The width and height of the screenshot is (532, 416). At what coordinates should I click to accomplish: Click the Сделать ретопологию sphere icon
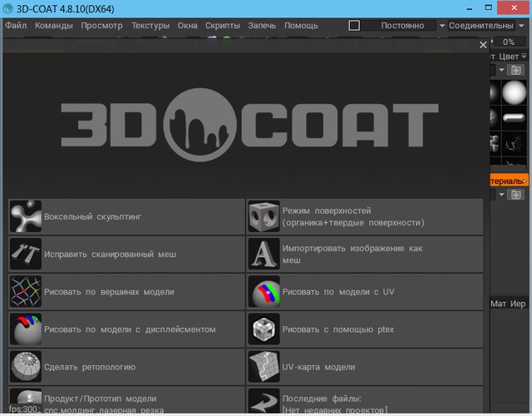coord(26,367)
